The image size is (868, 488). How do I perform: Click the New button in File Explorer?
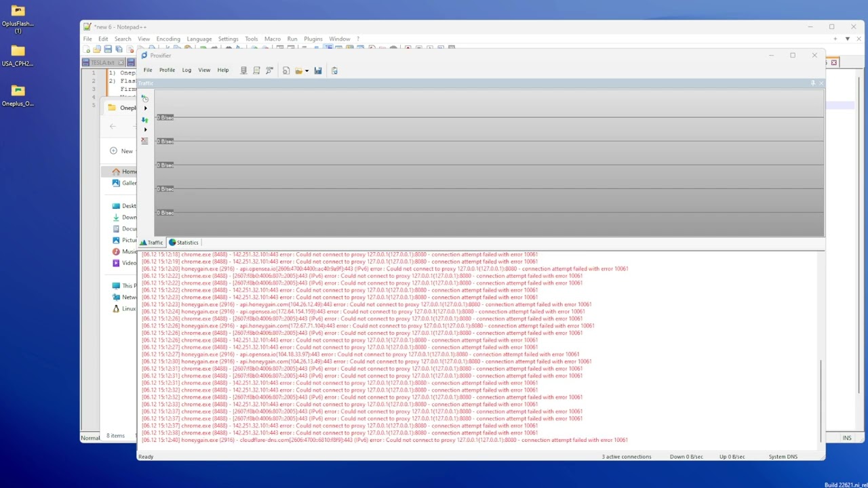pyautogui.click(x=123, y=150)
